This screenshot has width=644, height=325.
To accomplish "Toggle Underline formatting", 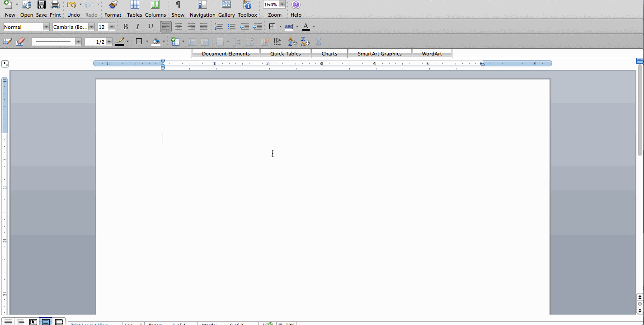I will click(x=150, y=27).
